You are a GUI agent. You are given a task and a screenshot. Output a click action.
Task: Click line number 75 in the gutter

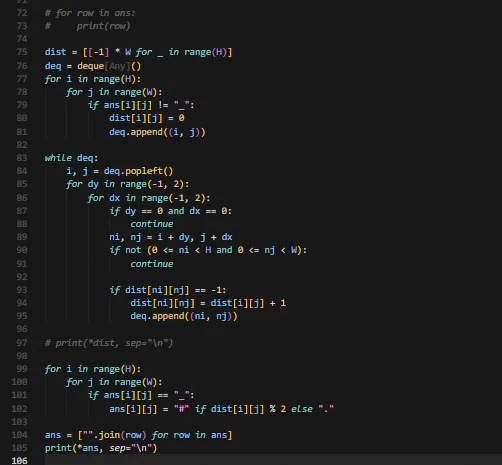tap(22, 52)
